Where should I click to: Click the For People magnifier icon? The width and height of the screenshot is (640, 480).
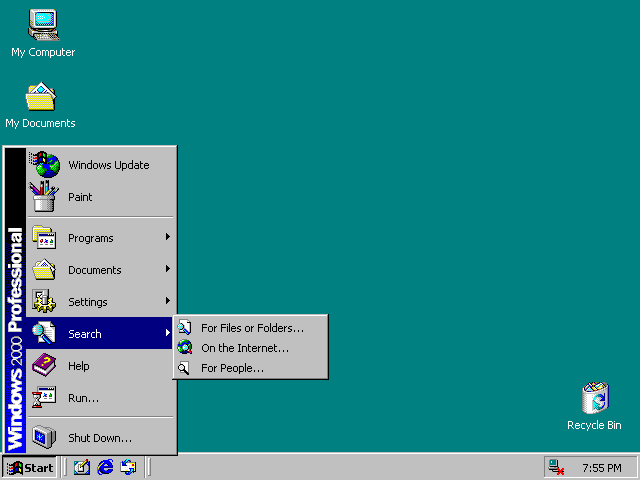coord(184,368)
